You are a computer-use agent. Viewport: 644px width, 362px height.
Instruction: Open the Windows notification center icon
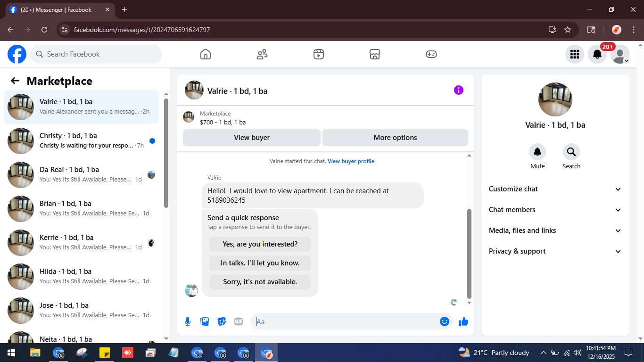(x=628, y=353)
